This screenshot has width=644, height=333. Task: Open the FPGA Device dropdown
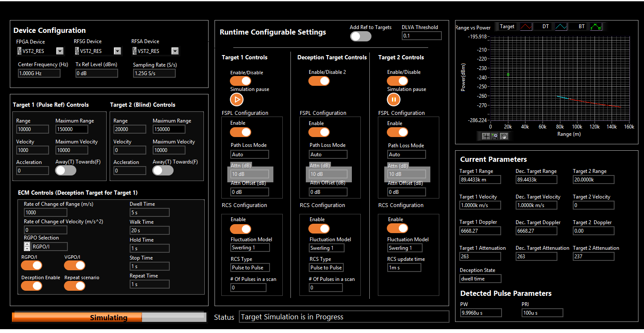coord(60,51)
